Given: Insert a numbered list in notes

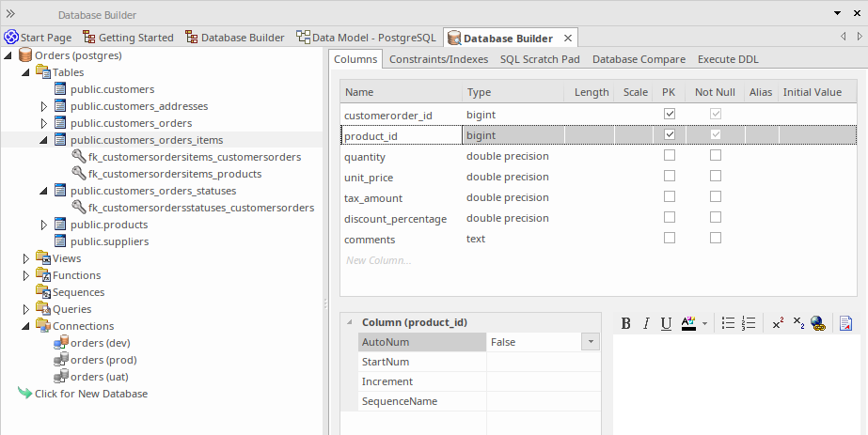Looking at the screenshot, I should [749, 323].
